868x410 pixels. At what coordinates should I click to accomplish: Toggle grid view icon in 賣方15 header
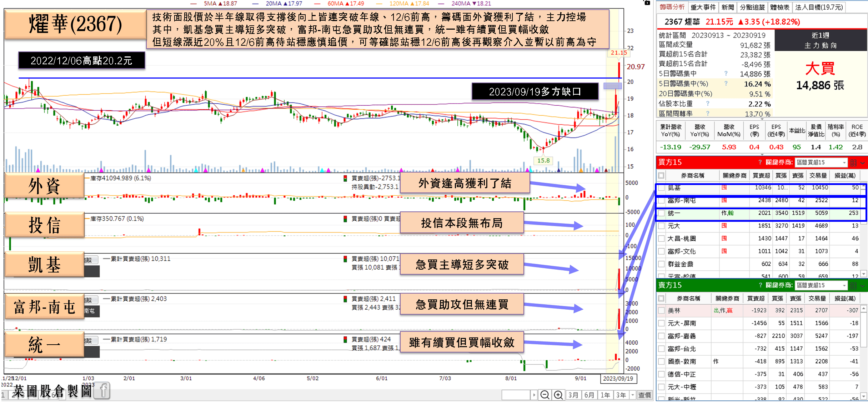tap(853, 286)
